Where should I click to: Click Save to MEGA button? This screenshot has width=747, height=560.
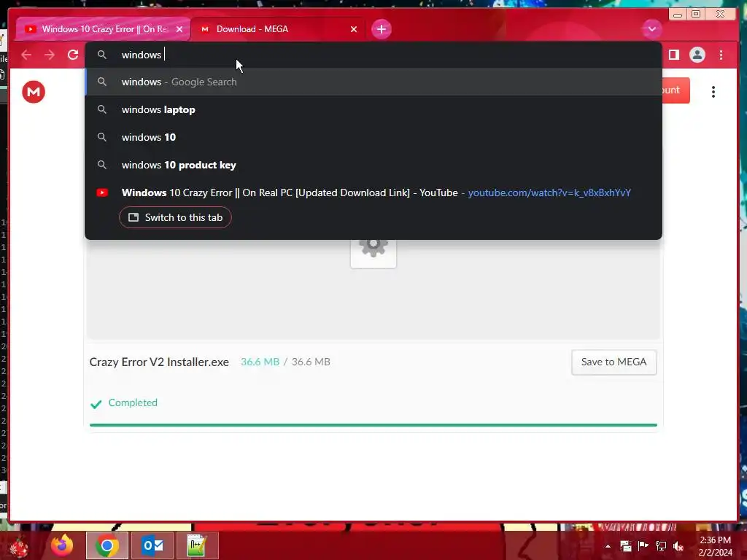point(614,362)
